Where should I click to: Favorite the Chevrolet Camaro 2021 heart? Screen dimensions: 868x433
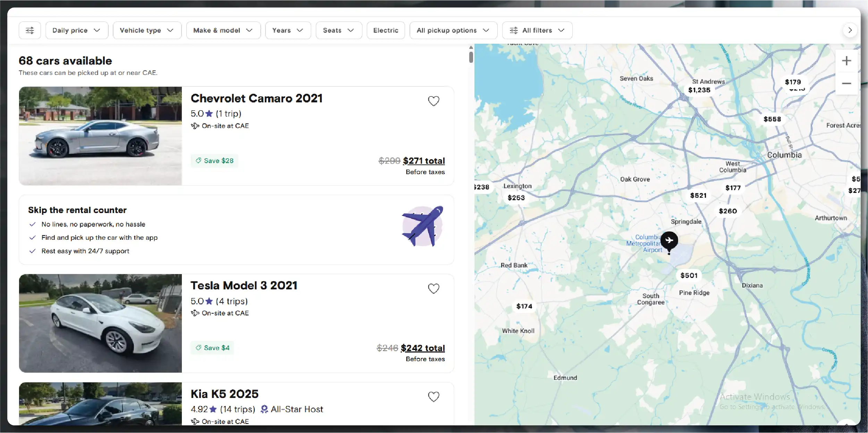[433, 101]
